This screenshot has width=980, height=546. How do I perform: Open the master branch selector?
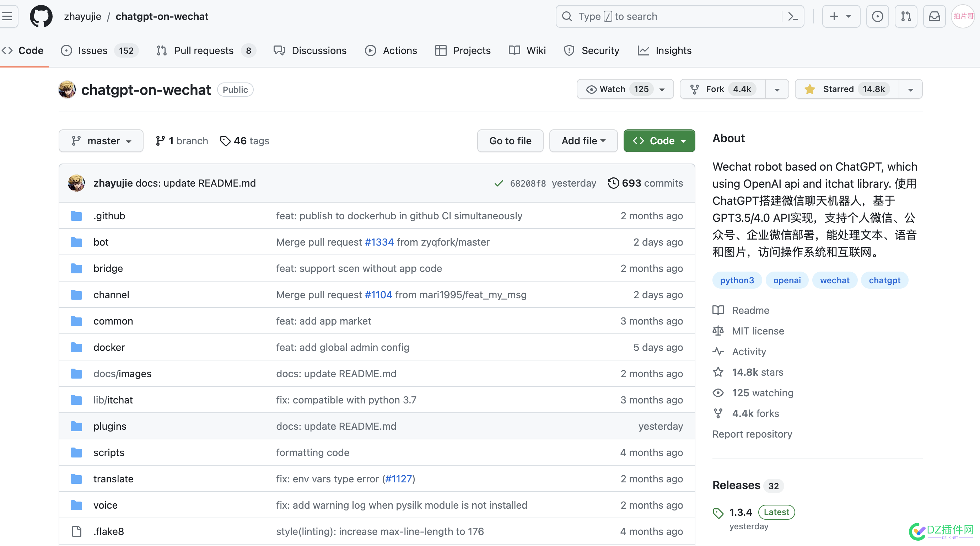101,141
